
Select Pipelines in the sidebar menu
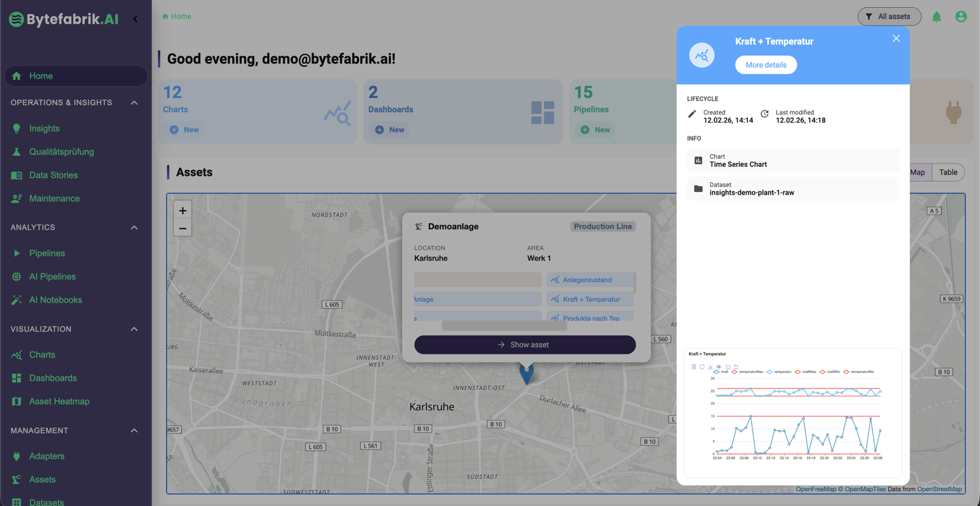coord(47,253)
